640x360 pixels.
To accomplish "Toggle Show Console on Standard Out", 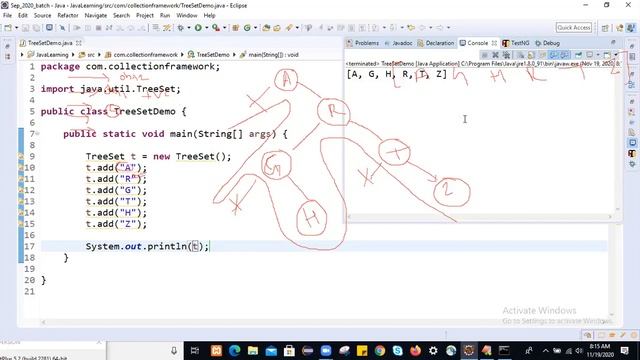I will (553, 55).
